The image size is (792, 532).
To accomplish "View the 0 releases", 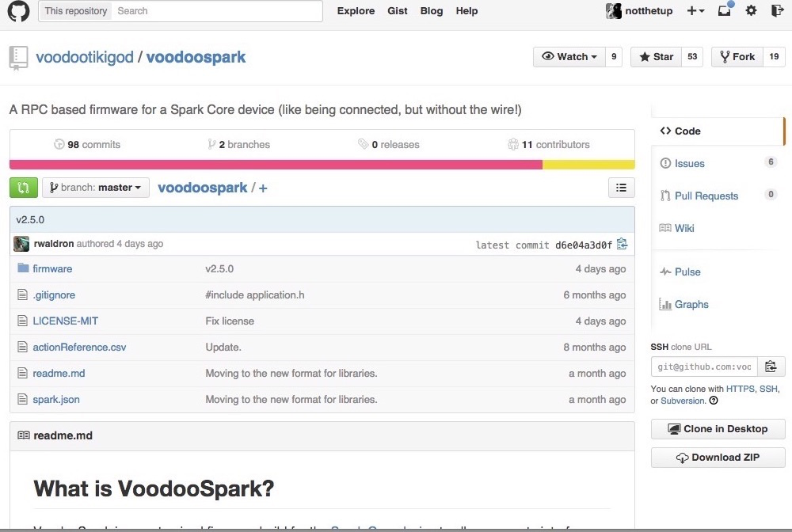I will tap(388, 144).
